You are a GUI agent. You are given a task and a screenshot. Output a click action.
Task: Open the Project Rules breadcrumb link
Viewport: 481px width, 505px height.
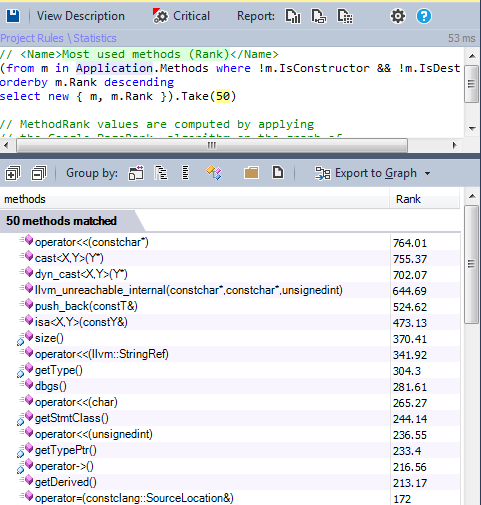click(x=32, y=38)
